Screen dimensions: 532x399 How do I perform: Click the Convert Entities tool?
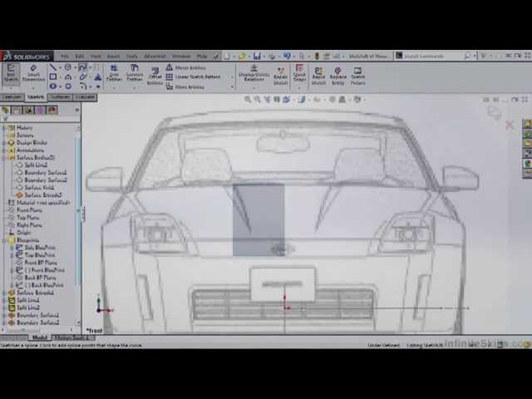pyautogui.click(x=135, y=73)
